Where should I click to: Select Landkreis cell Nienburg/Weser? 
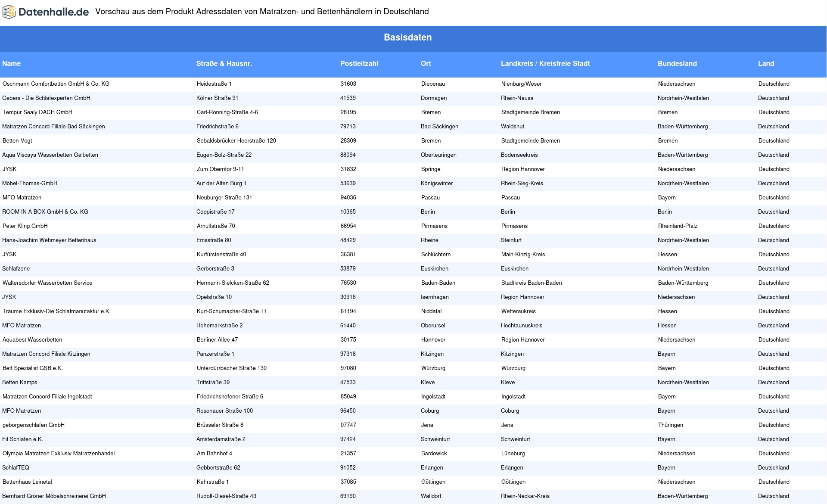pos(522,84)
